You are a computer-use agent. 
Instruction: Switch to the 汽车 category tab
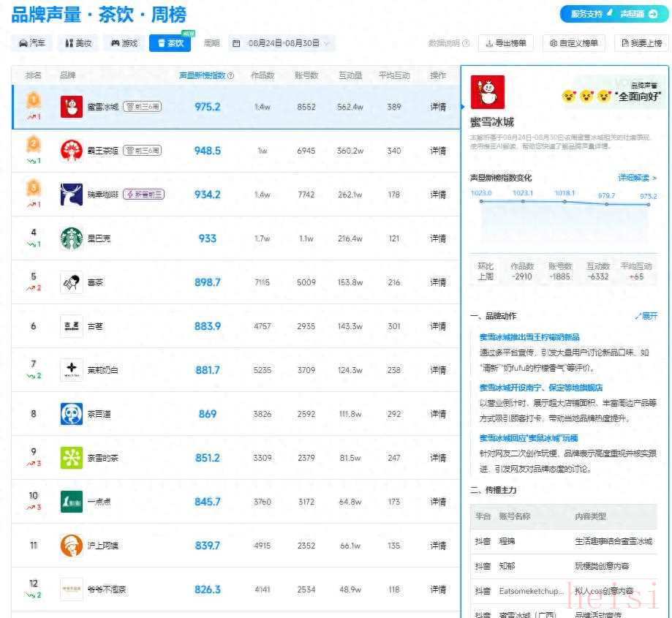click(32, 43)
